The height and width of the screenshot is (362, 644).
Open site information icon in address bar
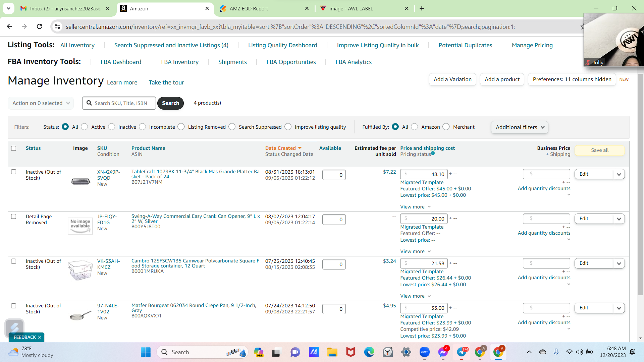pos(57,26)
